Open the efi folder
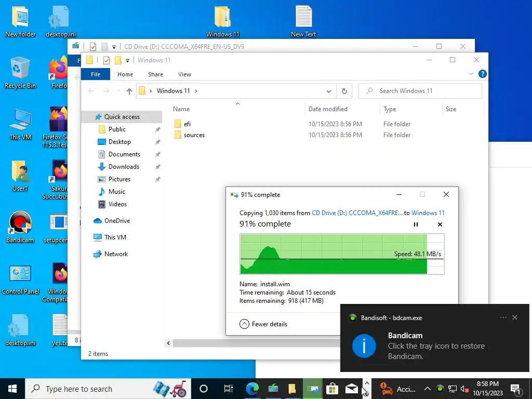This screenshot has width=532, height=399. coord(187,124)
